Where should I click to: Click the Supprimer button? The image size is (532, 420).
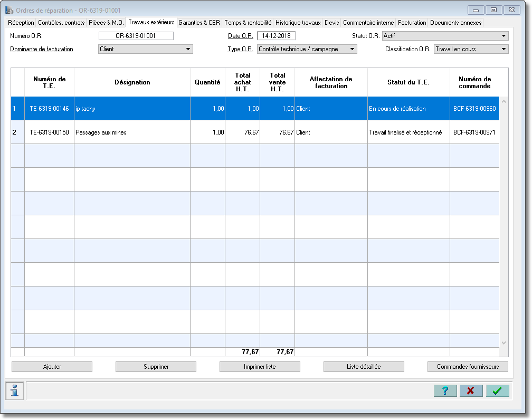point(156,367)
